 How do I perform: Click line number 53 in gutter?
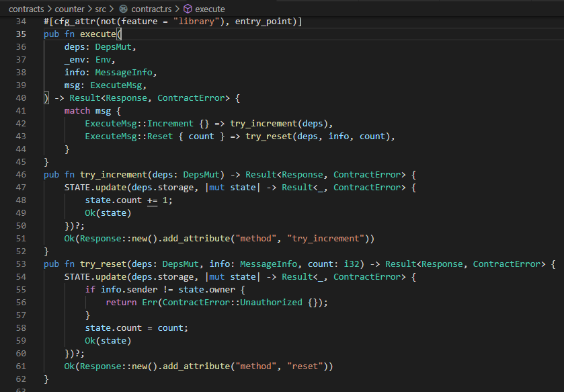tap(20, 264)
